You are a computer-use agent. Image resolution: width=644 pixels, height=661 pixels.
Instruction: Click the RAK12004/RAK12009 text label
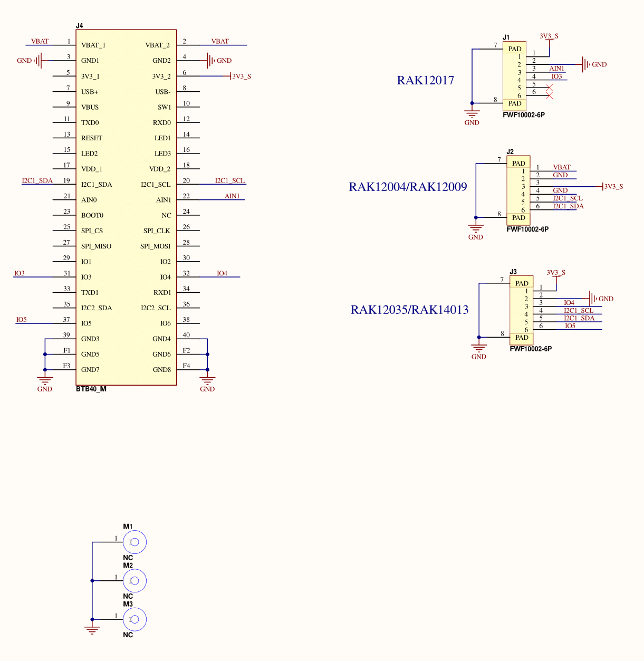[408, 187]
